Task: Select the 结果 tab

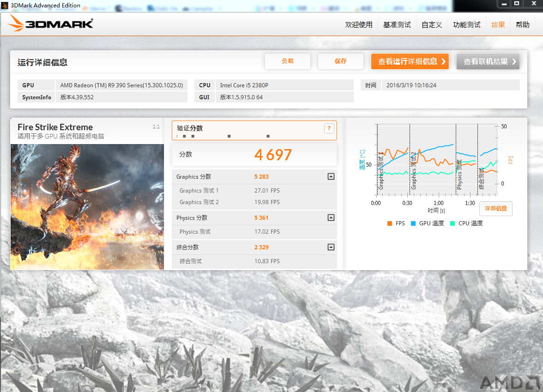Action: [x=498, y=24]
